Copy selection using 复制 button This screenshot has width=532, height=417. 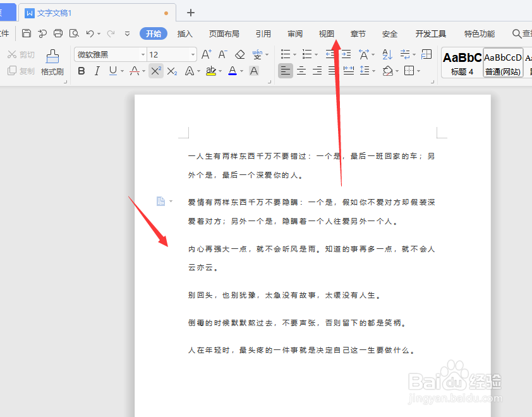coord(21,71)
